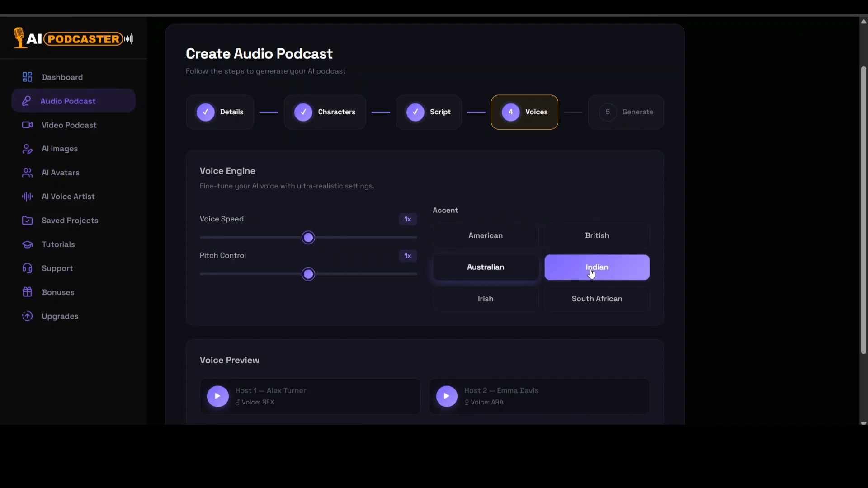
Task: Click the Create Audio Podcast title
Action: pos(259,54)
